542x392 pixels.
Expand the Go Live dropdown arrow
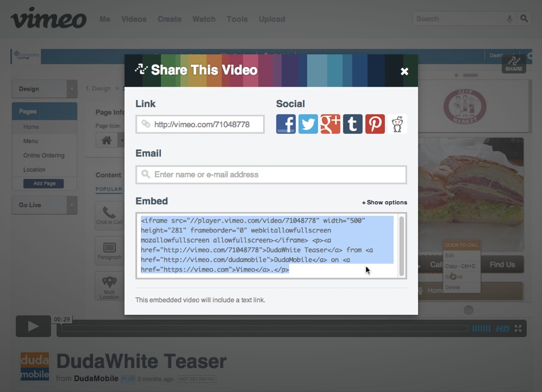point(72,205)
